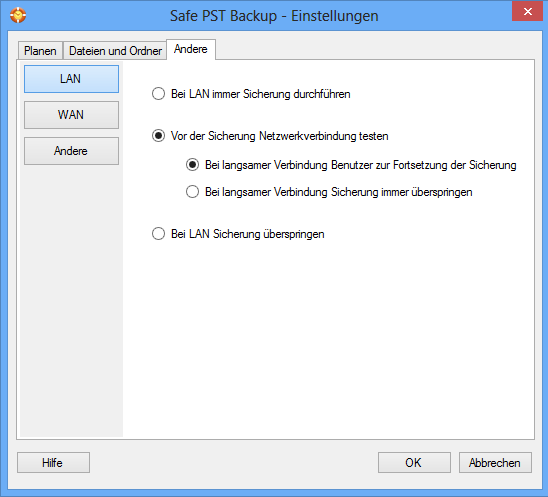Click the Safe PST Backup app icon
548x497 pixels.
(18, 15)
